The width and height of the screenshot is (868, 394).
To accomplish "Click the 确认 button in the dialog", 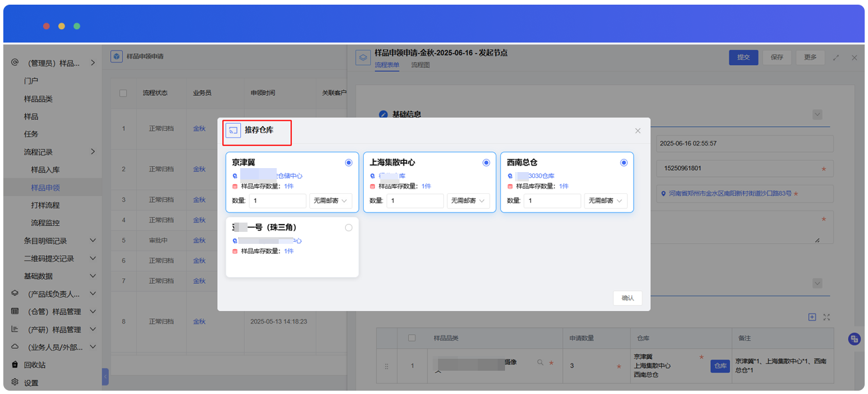I will coord(627,298).
